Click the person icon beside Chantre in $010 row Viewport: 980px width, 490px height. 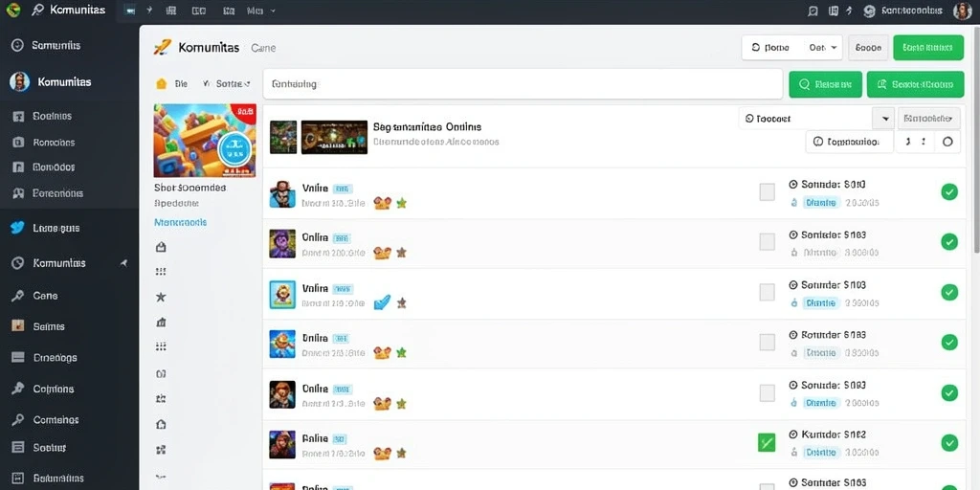pyautogui.click(x=794, y=203)
